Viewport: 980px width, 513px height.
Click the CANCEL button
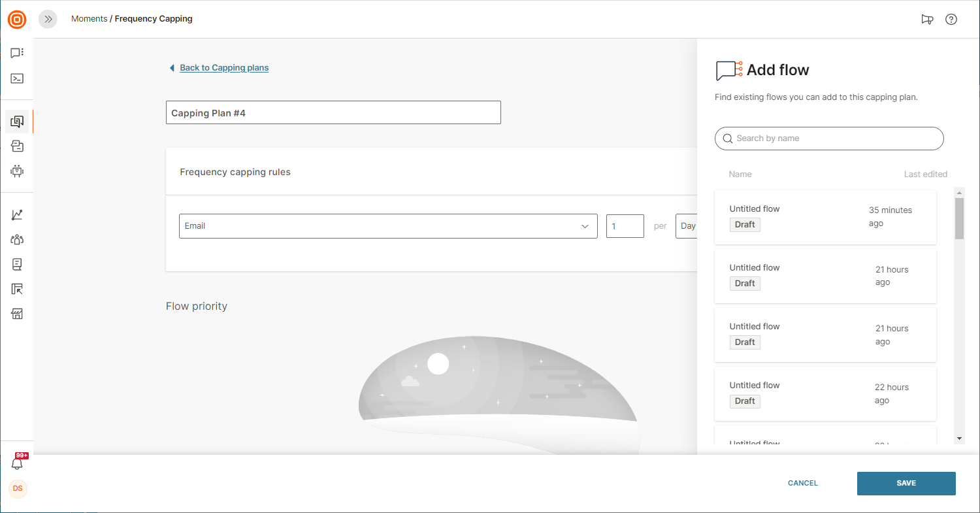(x=802, y=484)
